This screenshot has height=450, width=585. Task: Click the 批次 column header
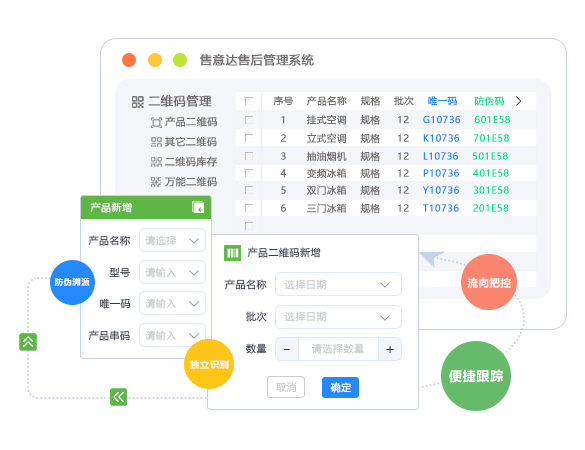pyautogui.click(x=404, y=101)
